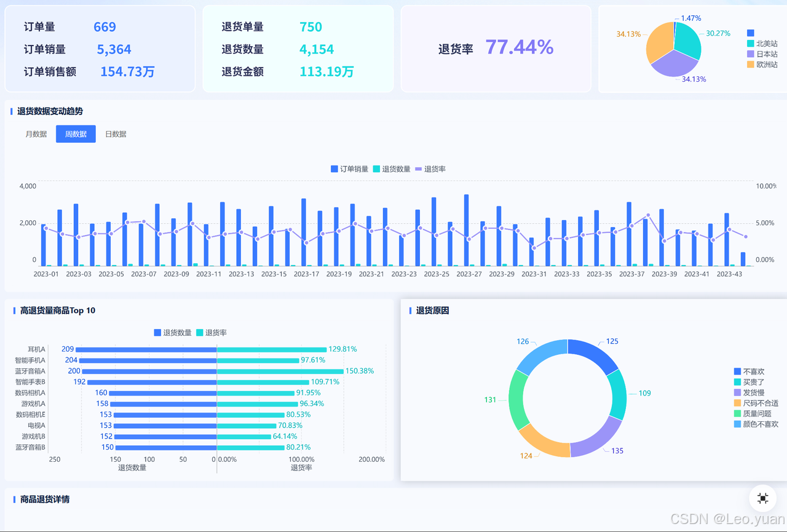Click the 30.27% pie label
Image resolution: width=787 pixels, height=532 pixels.
click(x=718, y=33)
